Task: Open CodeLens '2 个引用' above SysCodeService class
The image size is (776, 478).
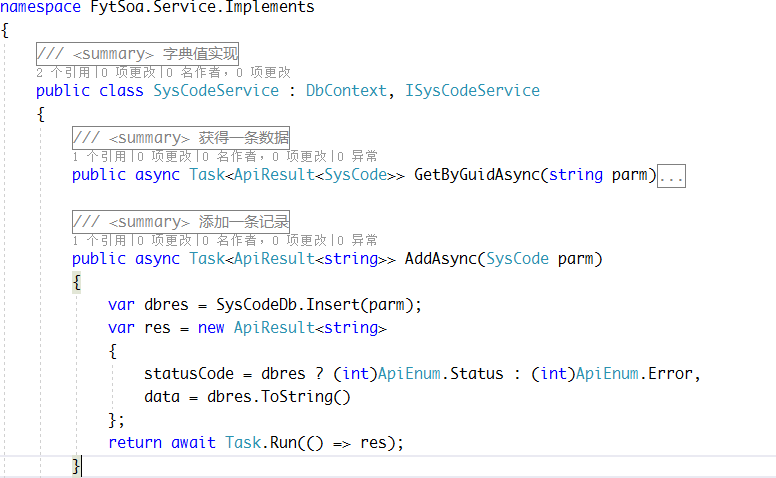Action: 63,73
